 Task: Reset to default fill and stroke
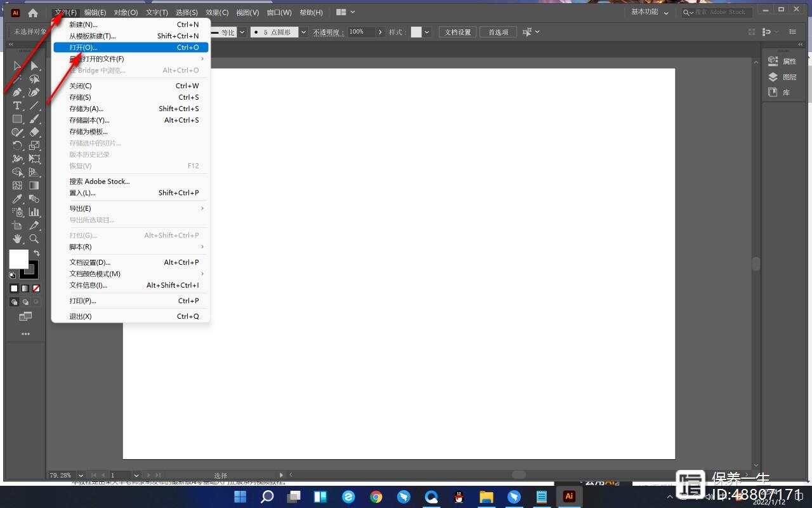coord(13,275)
